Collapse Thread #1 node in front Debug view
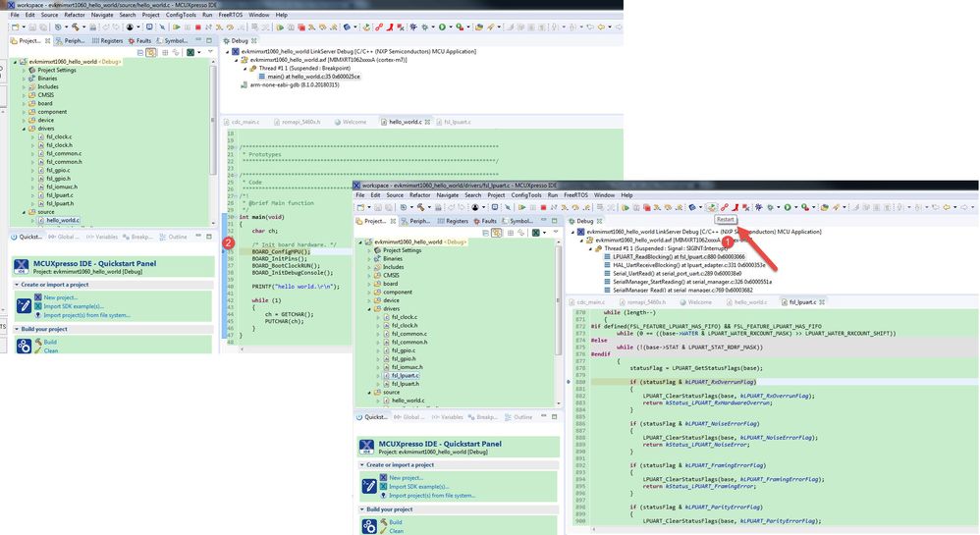Image resolution: width=980 pixels, height=535 pixels. click(590, 248)
